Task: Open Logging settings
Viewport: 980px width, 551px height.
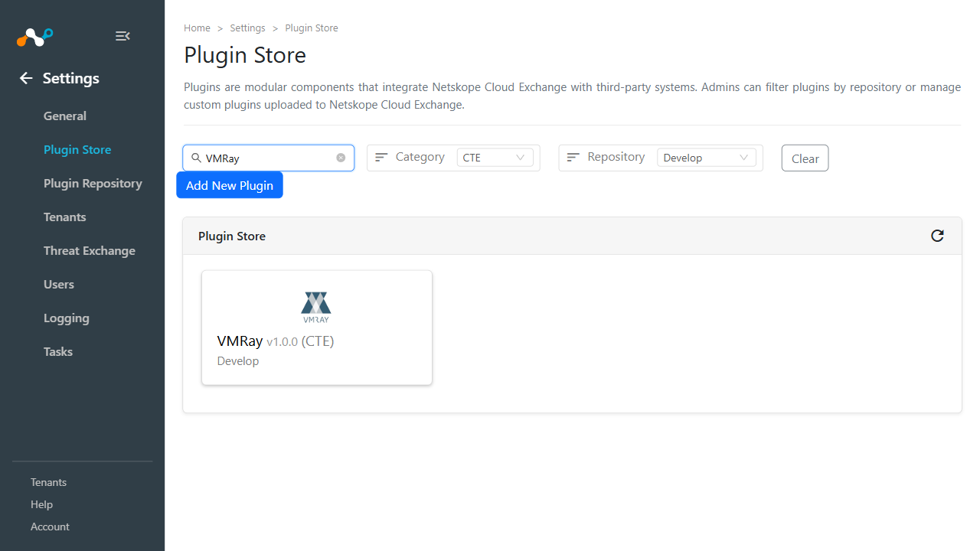Action: coord(67,318)
